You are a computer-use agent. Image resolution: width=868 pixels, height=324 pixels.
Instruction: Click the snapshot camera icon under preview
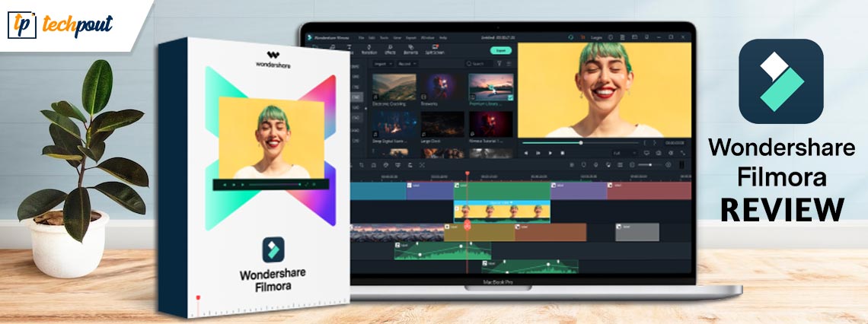click(659, 153)
